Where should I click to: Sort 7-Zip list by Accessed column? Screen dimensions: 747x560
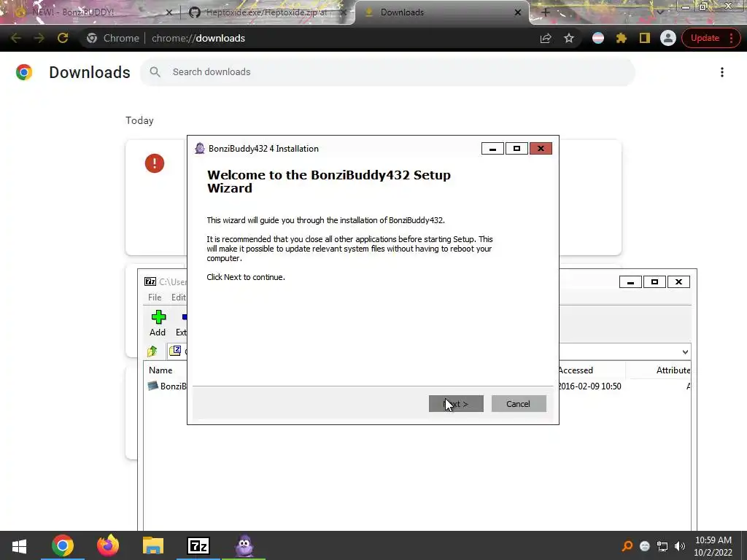[576, 370]
